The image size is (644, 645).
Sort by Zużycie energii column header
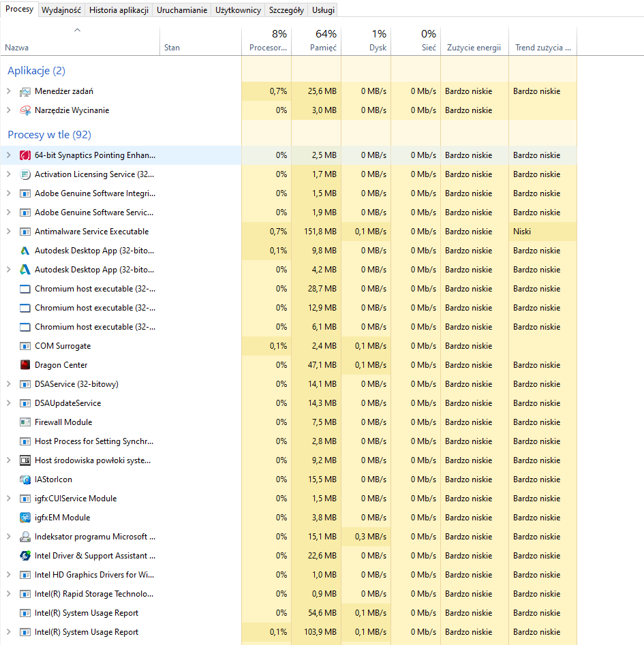[x=475, y=41]
